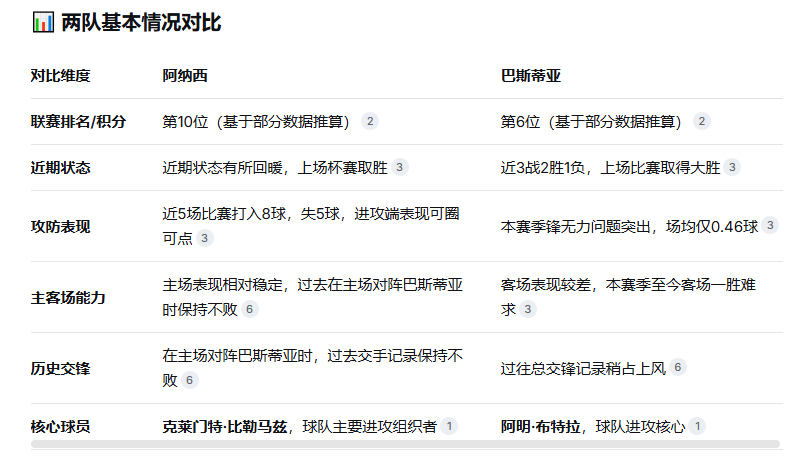
Task: Click citation 6 in 阿纳西 历史交锋 cell
Action: point(190,380)
